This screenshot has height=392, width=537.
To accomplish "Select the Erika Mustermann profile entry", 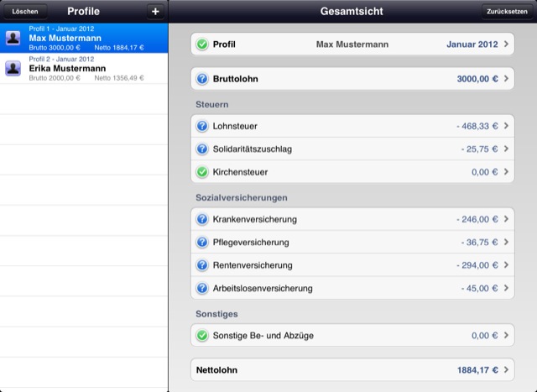I will coord(84,68).
